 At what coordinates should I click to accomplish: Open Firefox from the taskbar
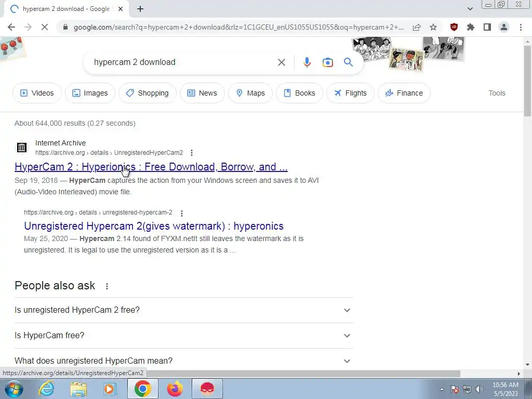point(175,389)
